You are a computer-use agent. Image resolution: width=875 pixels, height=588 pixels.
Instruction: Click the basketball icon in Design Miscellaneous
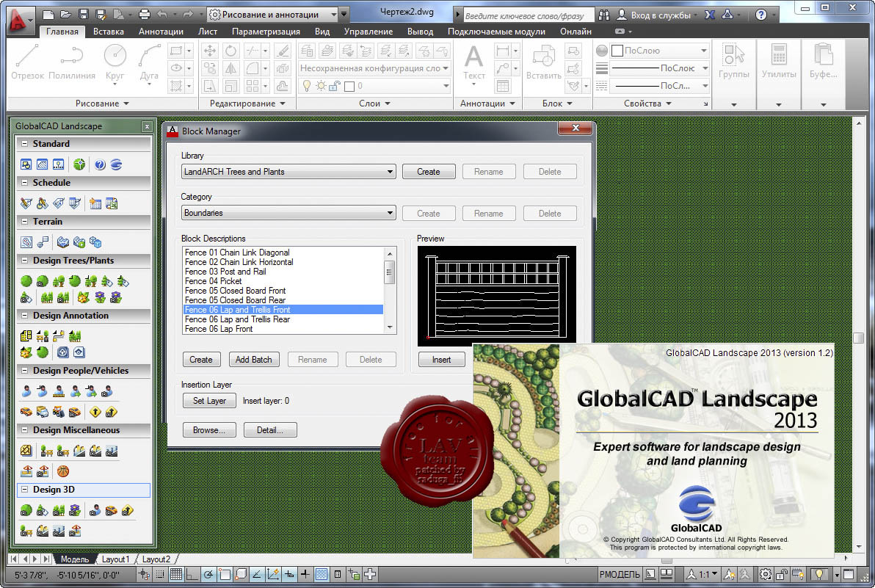[x=63, y=471]
